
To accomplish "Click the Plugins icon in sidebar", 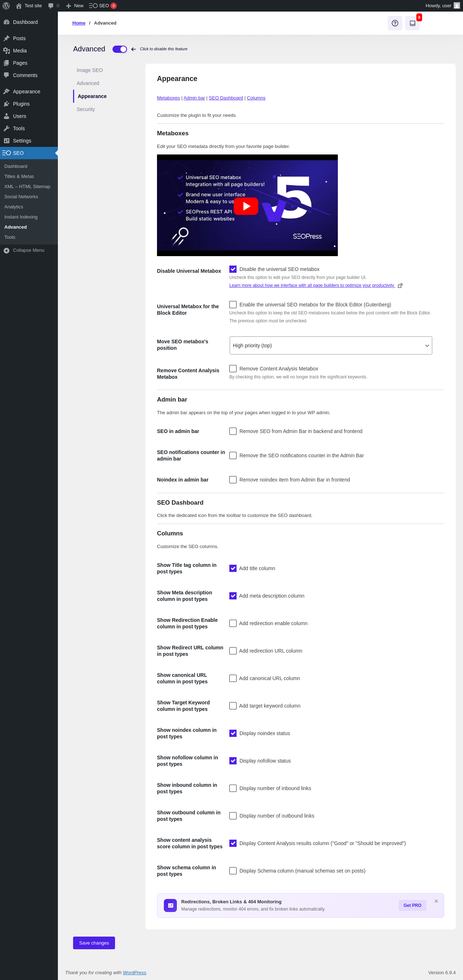I will 7,104.
